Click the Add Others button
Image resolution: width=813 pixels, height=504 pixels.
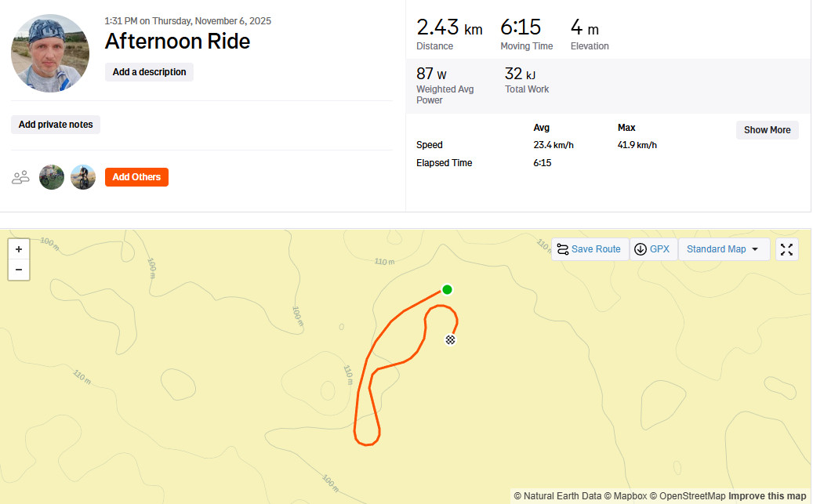click(136, 177)
